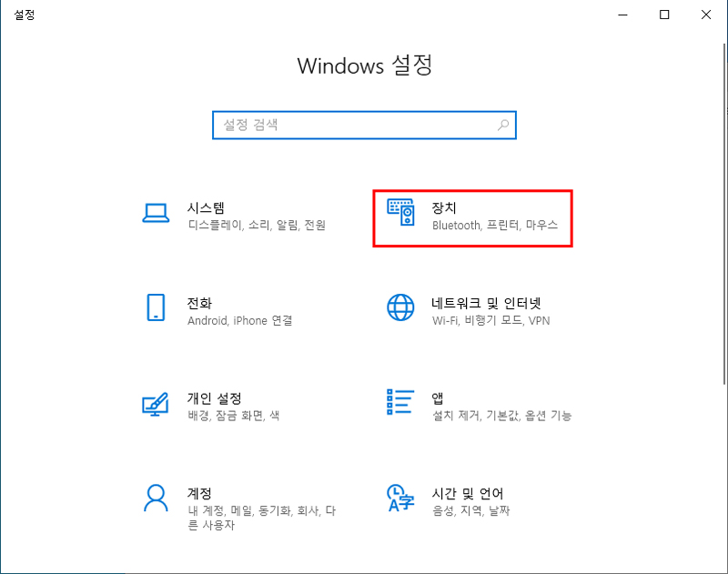
Task: Click the search magnifier icon
Action: [x=503, y=125]
